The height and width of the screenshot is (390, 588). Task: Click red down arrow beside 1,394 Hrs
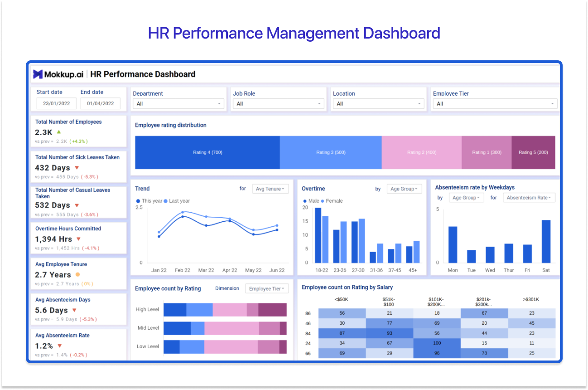78,239
